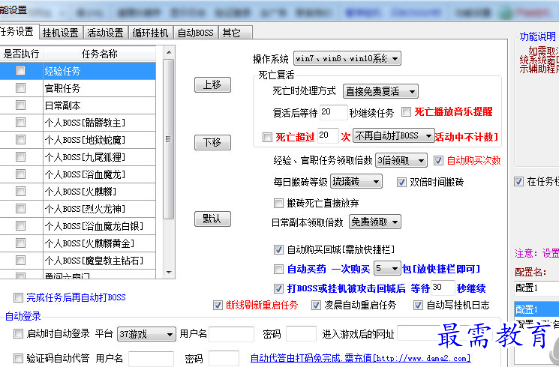Image resolution: width=559 pixels, height=367 pixels.
Task: Toggle 打BOSS或挂机被攻击回城后 checkbox
Action: 278,288
